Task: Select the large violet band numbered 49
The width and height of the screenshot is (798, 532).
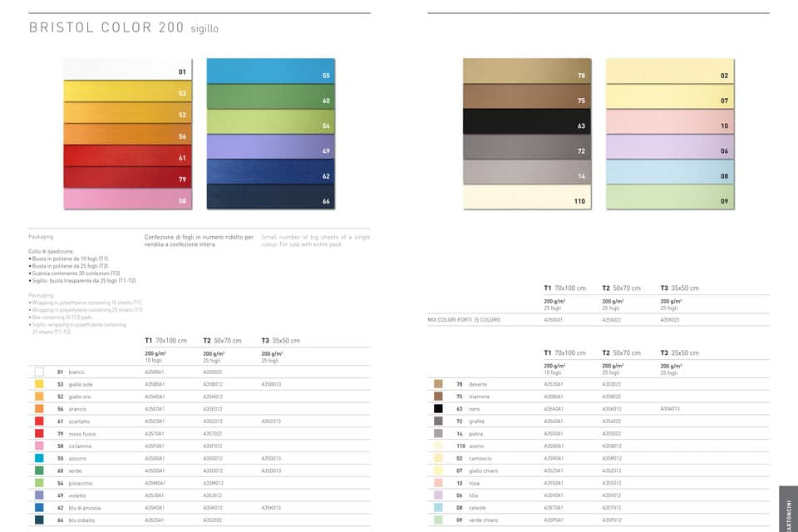Action: tap(271, 146)
